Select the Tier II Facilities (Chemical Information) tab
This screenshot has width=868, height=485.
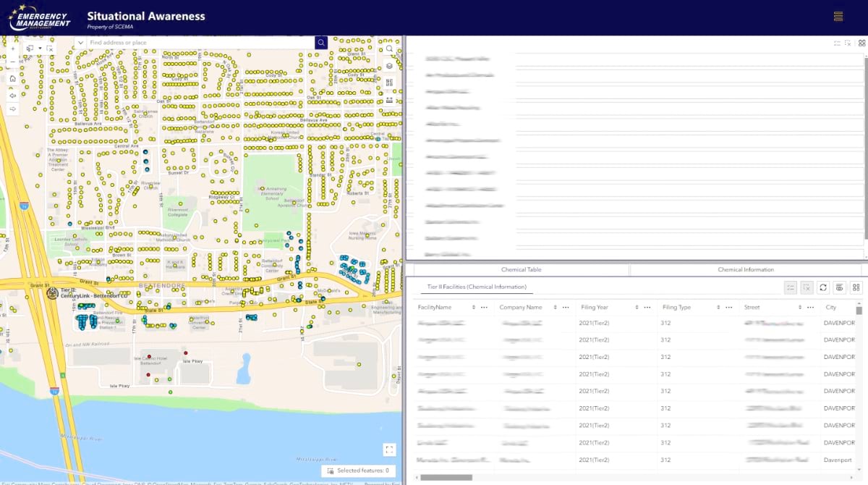pyautogui.click(x=476, y=287)
